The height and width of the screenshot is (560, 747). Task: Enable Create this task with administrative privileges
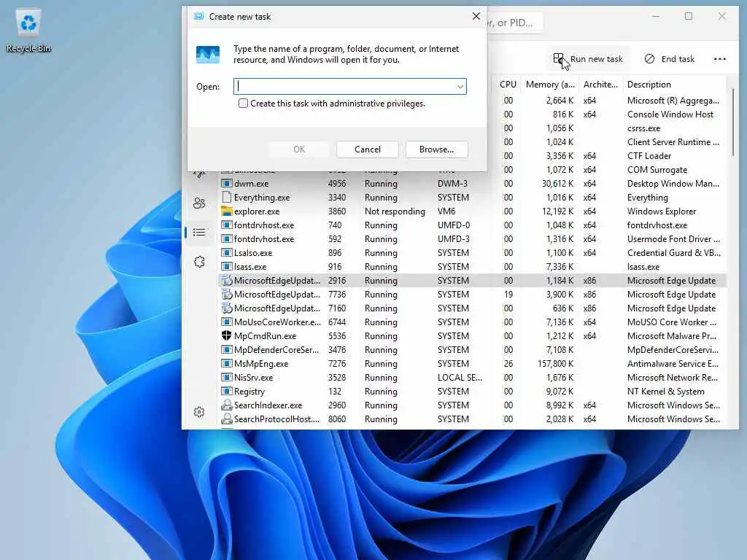(243, 104)
